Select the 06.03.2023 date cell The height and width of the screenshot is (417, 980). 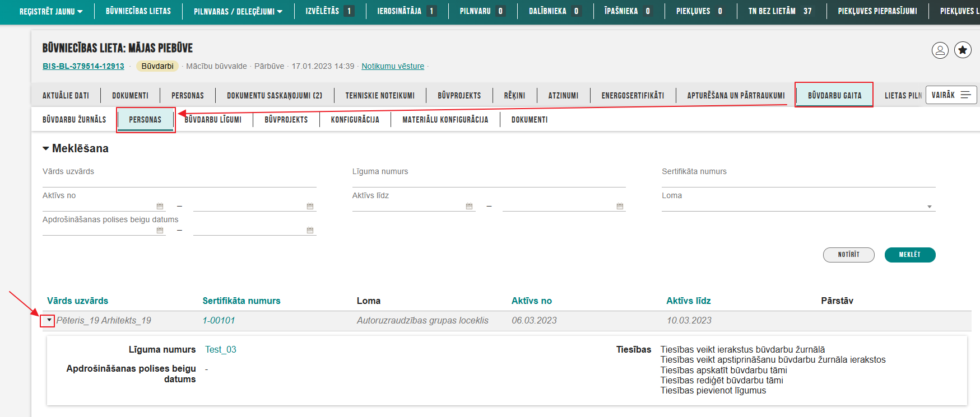tap(534, 320)
